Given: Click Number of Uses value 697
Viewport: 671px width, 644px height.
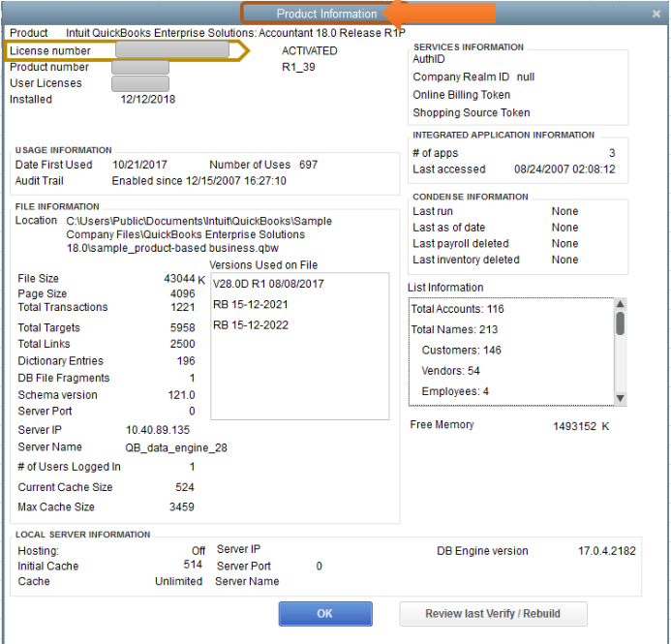Looking at the screenshot, I should pos(308,165).
